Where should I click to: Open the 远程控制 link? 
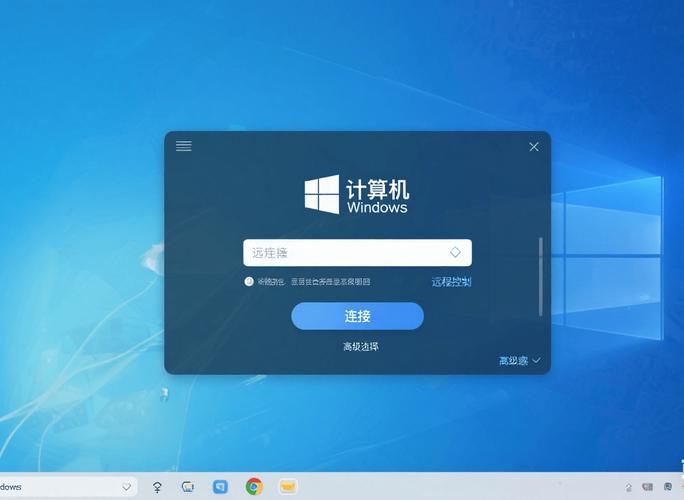pyautogui.click(x=451, y=282)
